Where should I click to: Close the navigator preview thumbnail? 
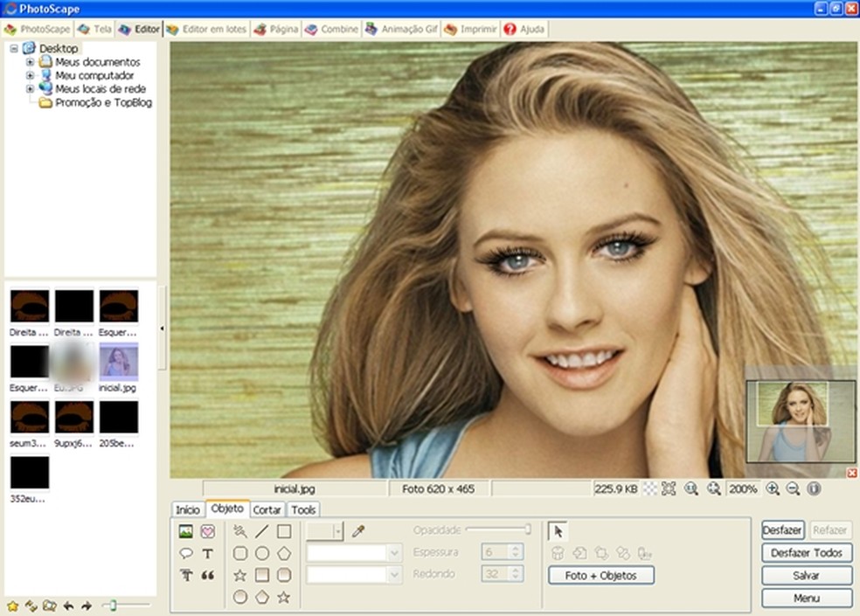coord(851,473)
